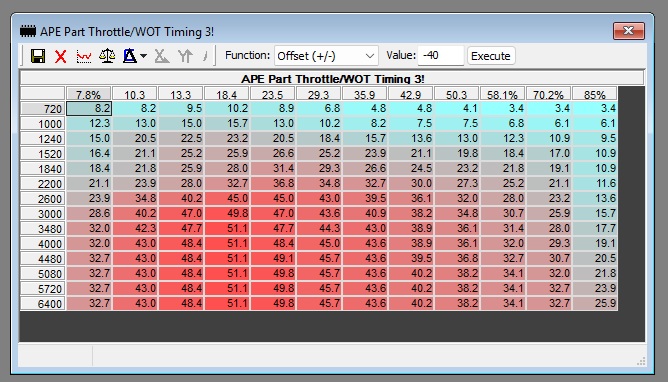The image size is (668, 382).
Task: Click the red X cancel icon
Action: [x=60, y=56]
